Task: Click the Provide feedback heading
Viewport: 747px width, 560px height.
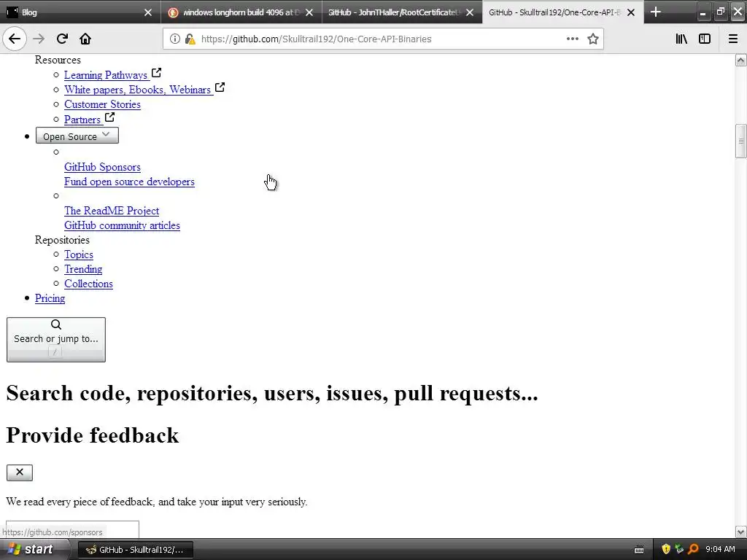Action: (x=93, y=435)
